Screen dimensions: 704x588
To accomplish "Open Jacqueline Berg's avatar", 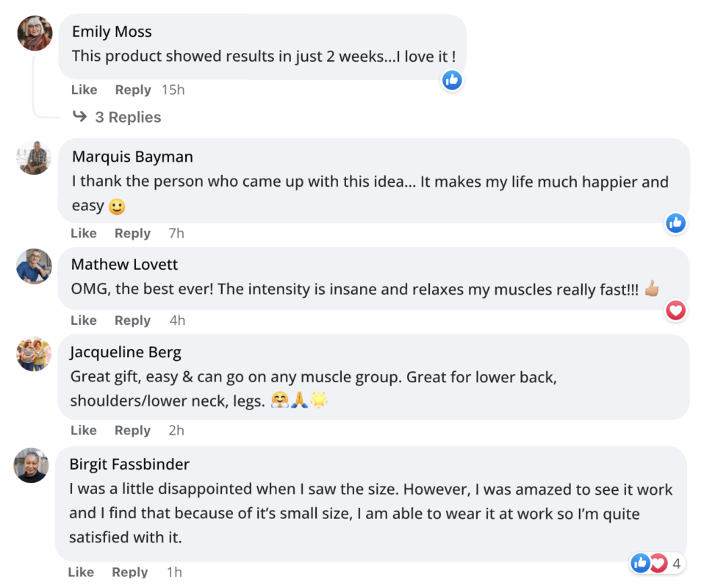I will pyautogui.click(x=34, y=354).
